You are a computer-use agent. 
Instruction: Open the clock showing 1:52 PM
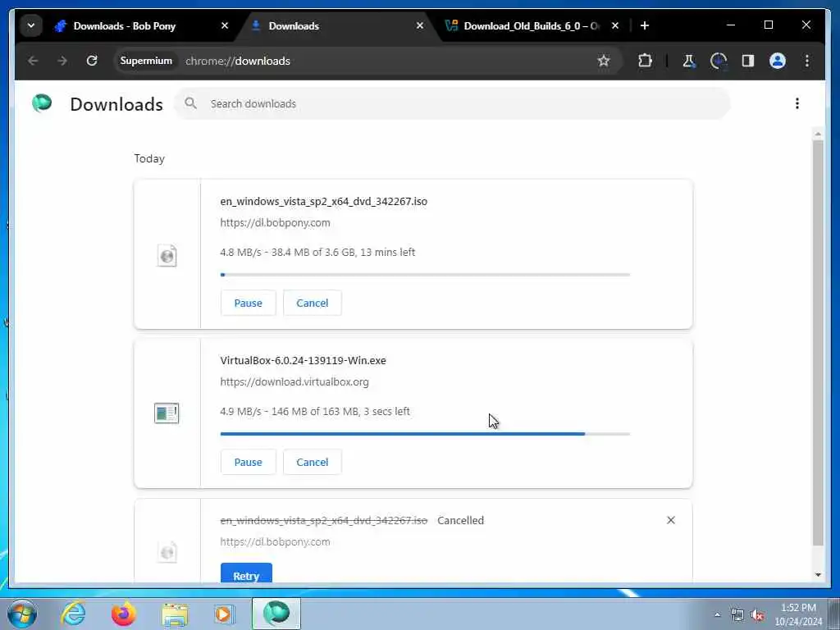tap(798, 614)
